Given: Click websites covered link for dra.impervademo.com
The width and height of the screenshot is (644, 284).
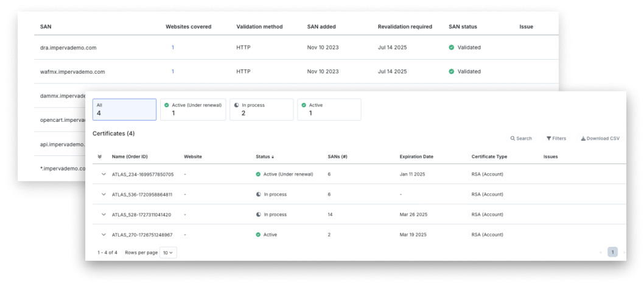Looking at the screenshot, I should [x=173, y=48].
